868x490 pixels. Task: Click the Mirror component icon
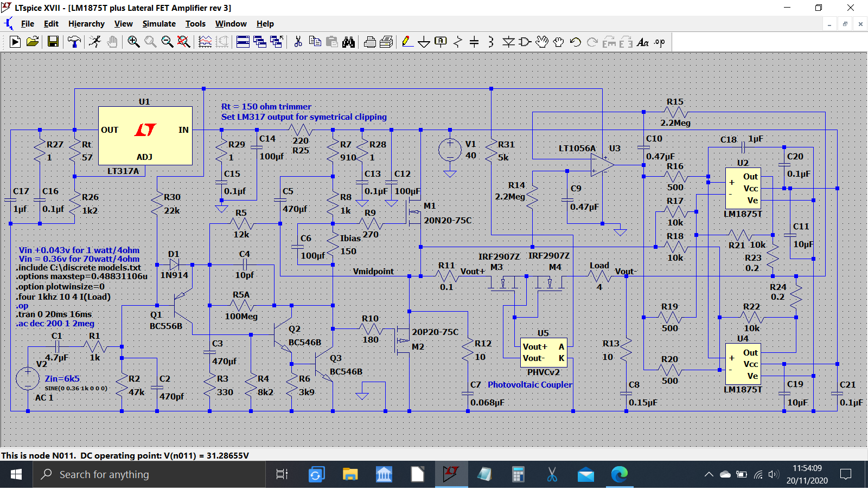coord(626,42)
